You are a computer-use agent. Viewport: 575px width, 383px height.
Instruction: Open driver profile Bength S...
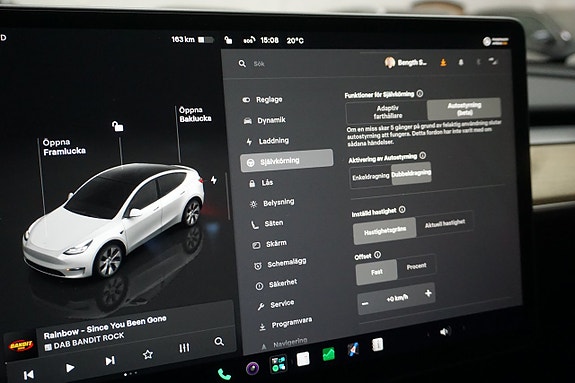click(x=406, y=63)
